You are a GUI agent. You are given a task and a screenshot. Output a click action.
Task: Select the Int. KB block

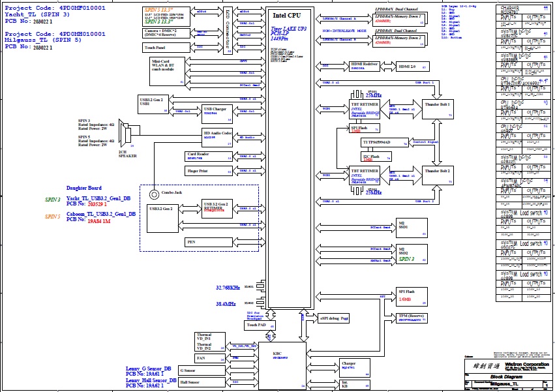click(x=354, y=385)
